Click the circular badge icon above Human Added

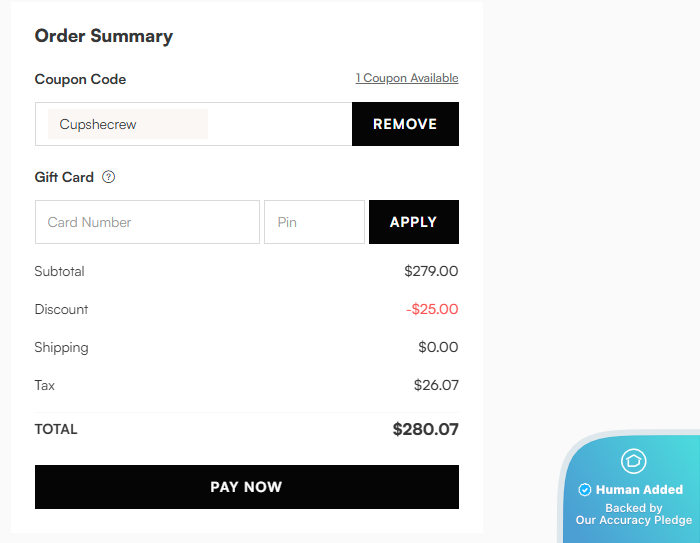[634, 461]
